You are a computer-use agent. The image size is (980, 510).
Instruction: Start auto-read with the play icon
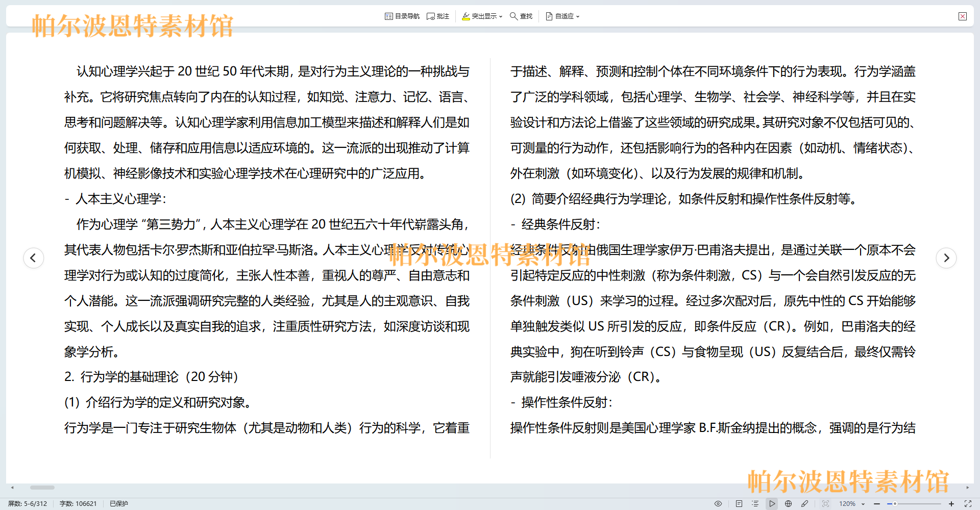(x=772, y=503)
